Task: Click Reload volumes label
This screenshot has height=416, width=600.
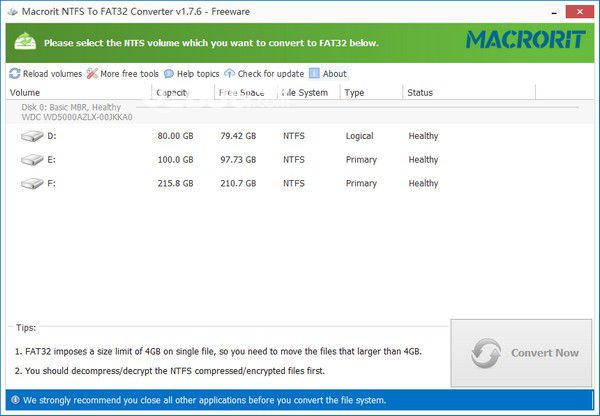Action: pyautogui.click(x=52, y=74)
